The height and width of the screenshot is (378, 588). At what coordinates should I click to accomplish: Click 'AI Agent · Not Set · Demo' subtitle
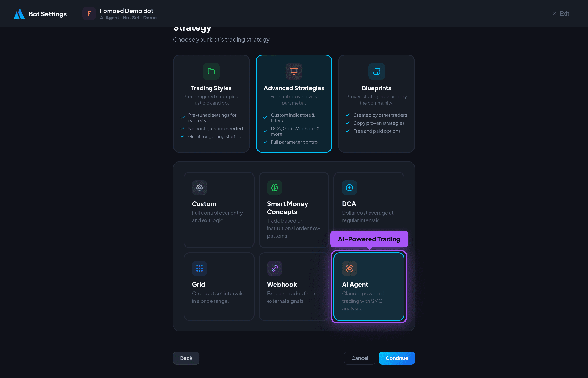coord(128,18)
